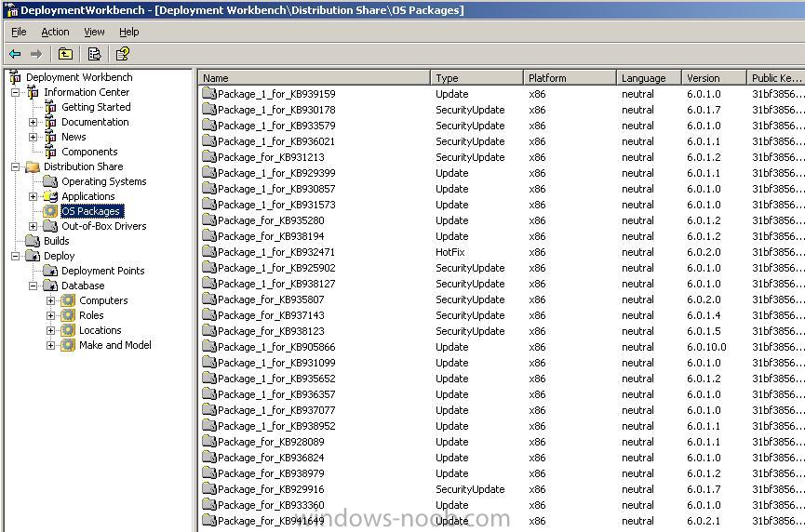Click the Deployment Points icon

point(50,271)
